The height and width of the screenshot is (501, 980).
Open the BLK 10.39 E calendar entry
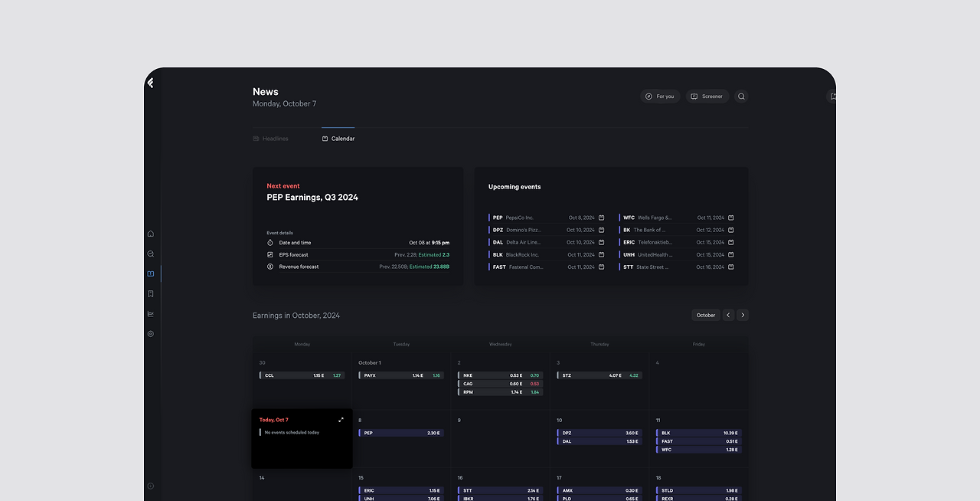(x=699, y=433)
